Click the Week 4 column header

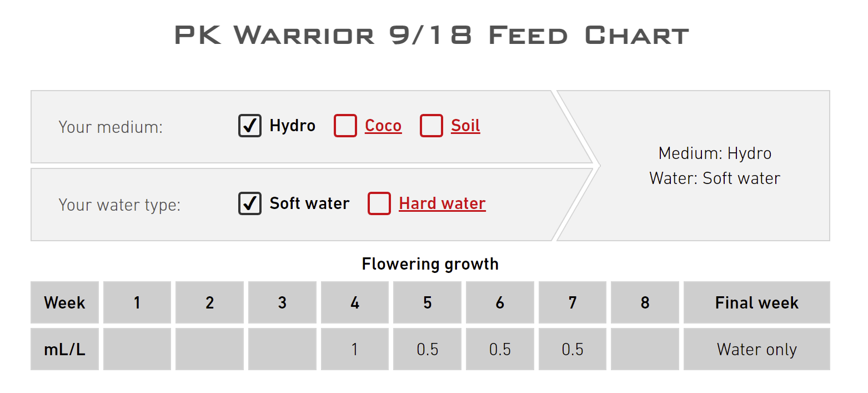click(x=355, y=303)
